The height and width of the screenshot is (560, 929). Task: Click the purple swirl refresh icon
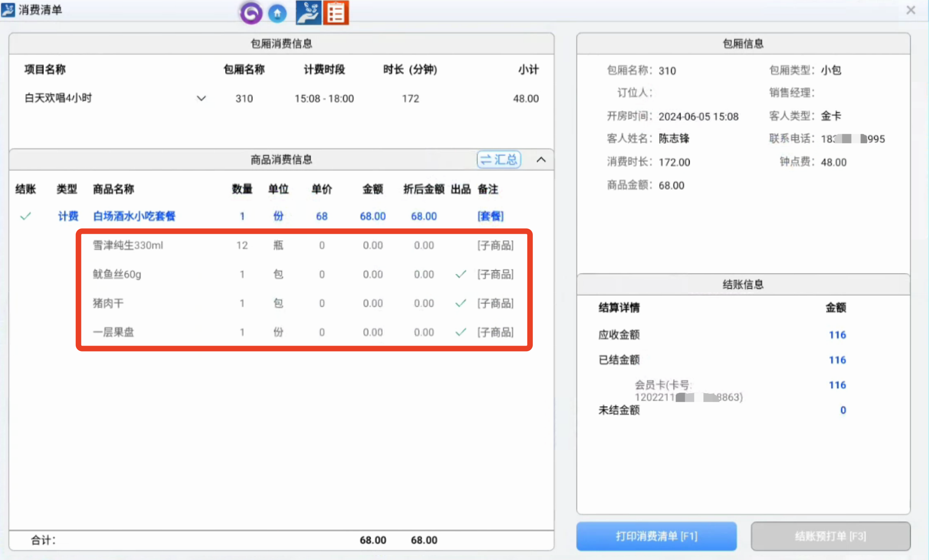click(251, 13)
